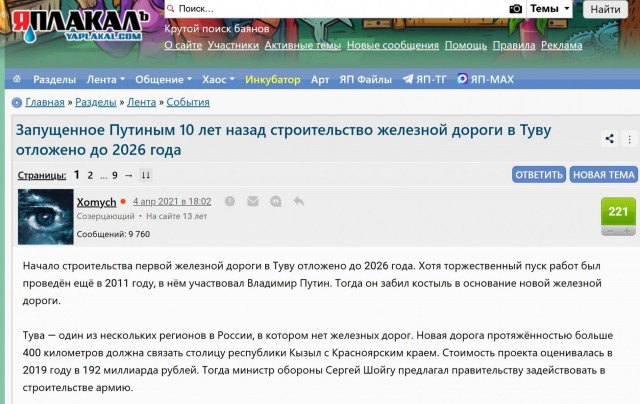Screen dimensions: 640x404
Task: Go to home via house icon
Action: pos(17,79)
